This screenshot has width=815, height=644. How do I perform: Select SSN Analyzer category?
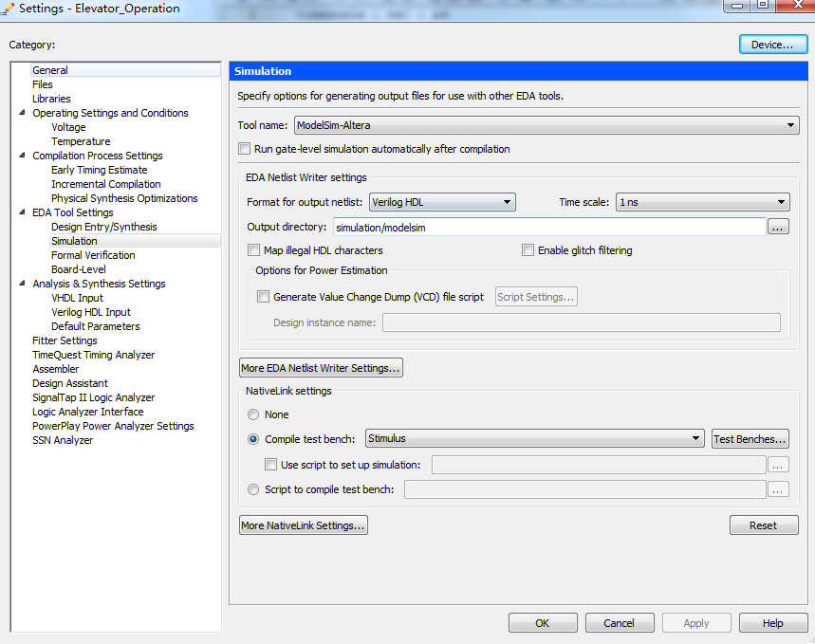point(63,440)
